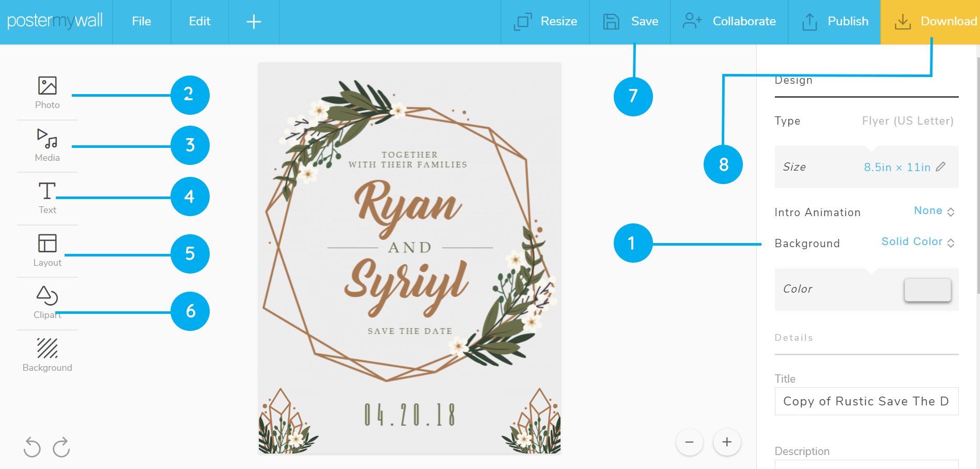Start a Collaborate session
The image size is (980, 469).
(x=729, y=22)
